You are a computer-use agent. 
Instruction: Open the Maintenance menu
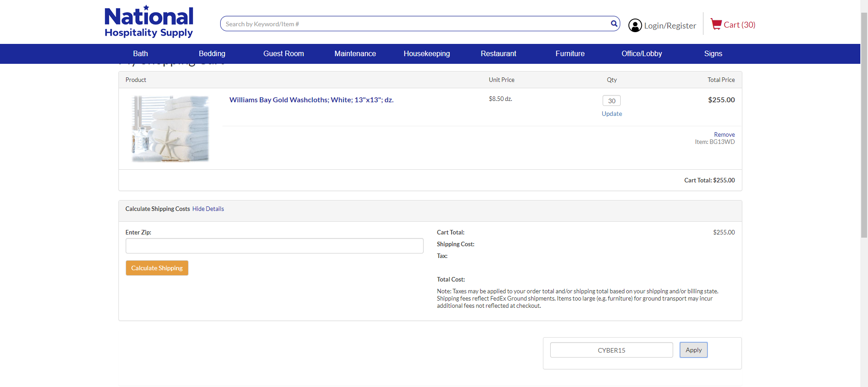tap(355, 53)
